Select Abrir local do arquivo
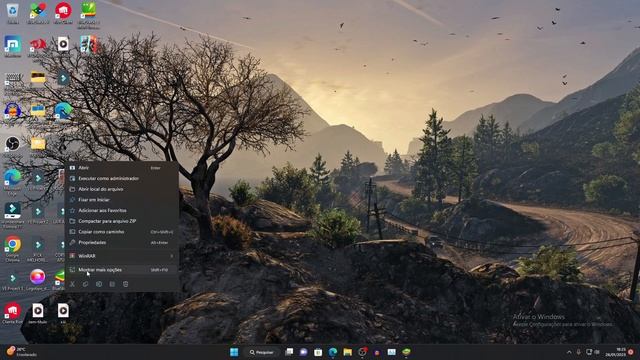This screenshot has width=640, height=360. (x=121, y=189)
